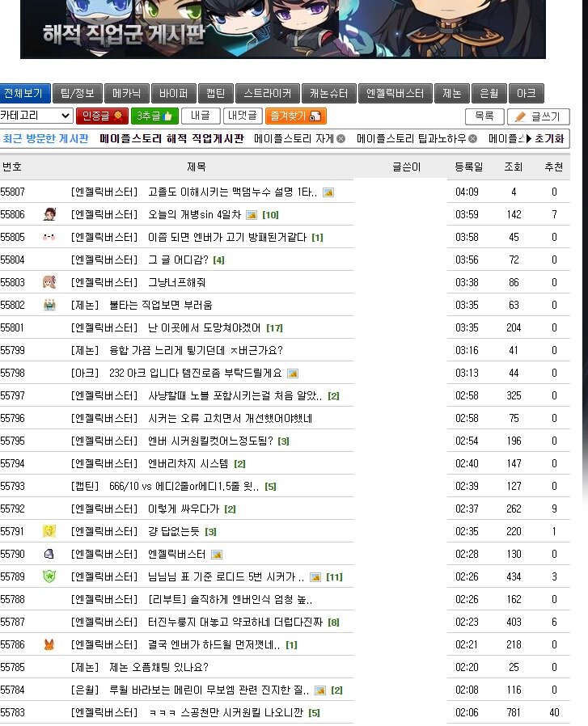Click the 등록일 column header
Viewport: 588px width, 726px height.
tap(468, 167)
